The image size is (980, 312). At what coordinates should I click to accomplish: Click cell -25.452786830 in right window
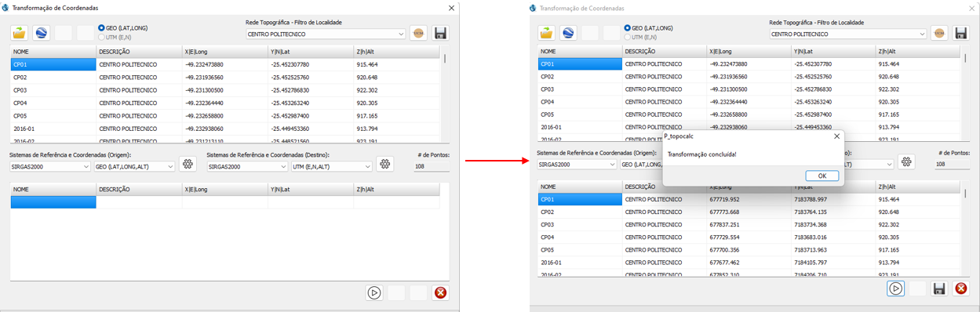(x=833, y=89)
